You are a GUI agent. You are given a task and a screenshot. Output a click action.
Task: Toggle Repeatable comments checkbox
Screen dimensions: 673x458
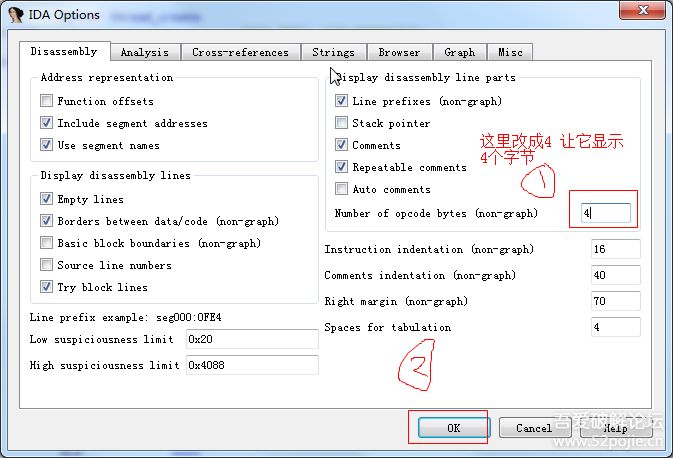coord(341,167)
